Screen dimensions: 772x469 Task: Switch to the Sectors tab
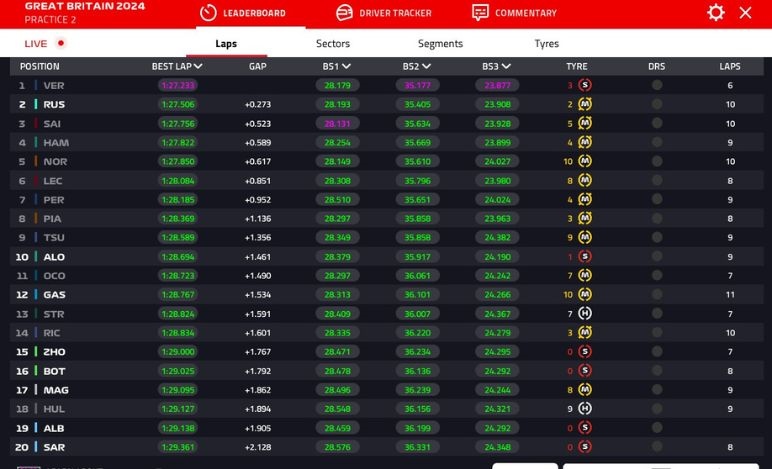[x=333, y=44]
